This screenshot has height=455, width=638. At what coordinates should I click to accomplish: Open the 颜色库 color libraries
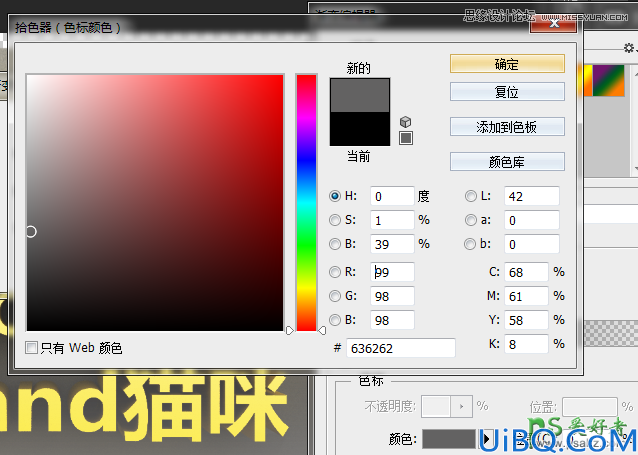point(507,162)
